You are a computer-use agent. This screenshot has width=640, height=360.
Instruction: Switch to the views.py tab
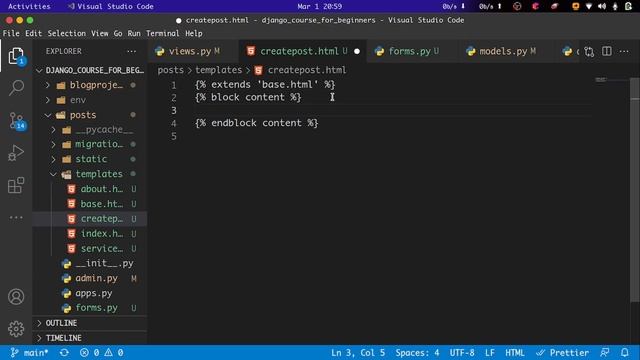point(193,51)
